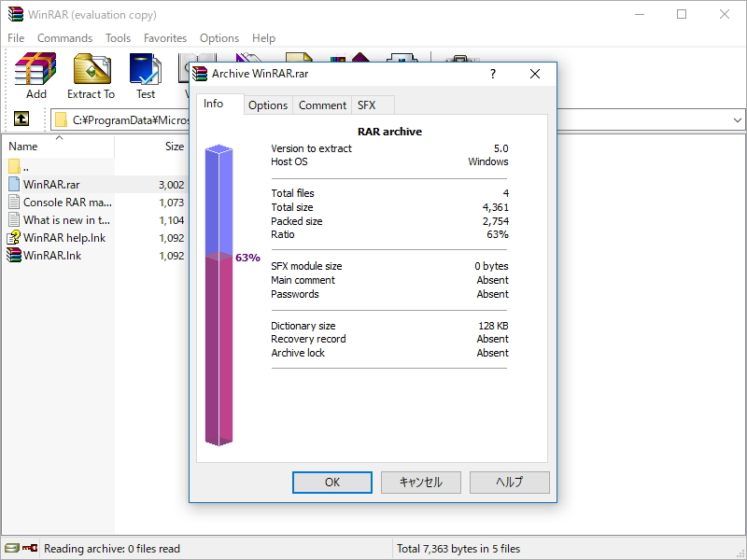
Task: Select the "Console RAR ma..." file row
Action: [95, 202]
